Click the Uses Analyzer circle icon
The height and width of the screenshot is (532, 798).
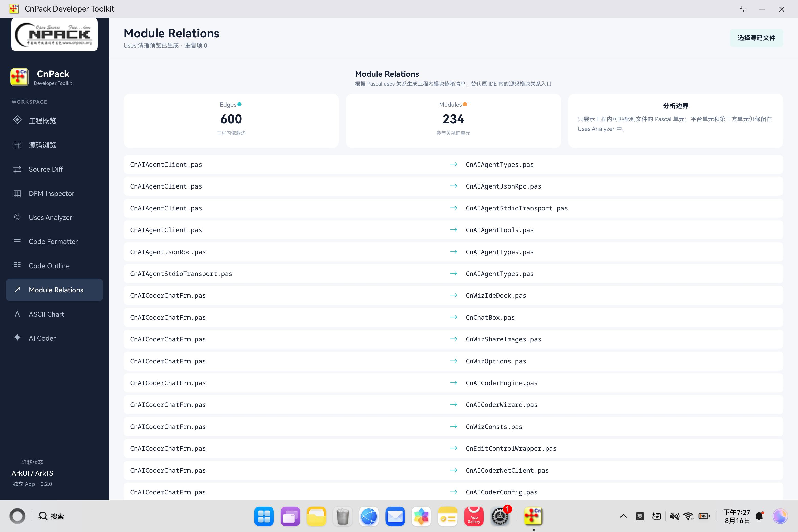pyautogui.click(x=17, y=217)
